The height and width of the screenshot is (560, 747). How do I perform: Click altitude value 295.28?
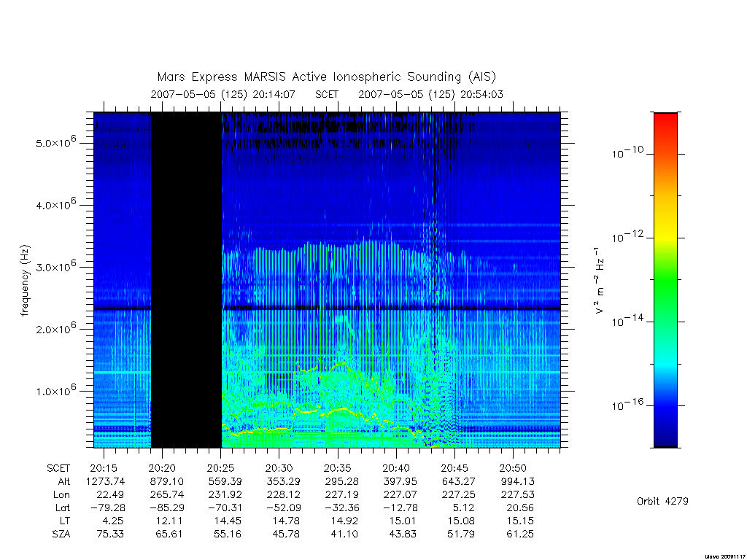coord(341,481)
